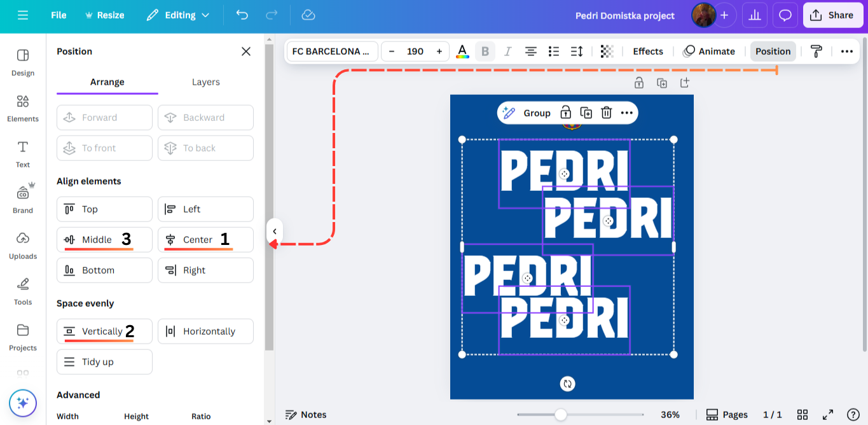
Task: Open the Editing mode dropdown
Action: (178, 15)
